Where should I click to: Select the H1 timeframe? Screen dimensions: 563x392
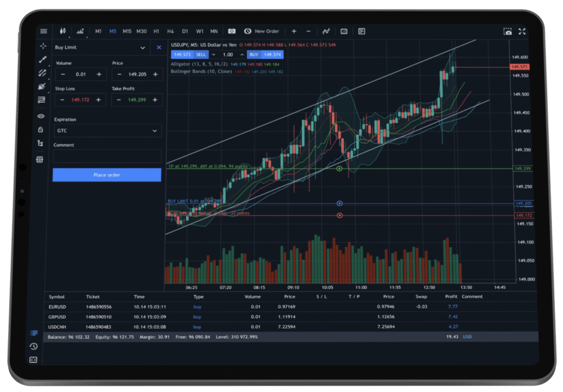pos(156,31)
